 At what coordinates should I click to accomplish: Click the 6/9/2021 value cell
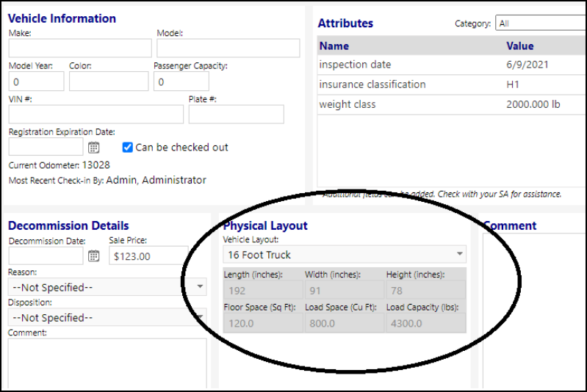click(x=527, y=65)
